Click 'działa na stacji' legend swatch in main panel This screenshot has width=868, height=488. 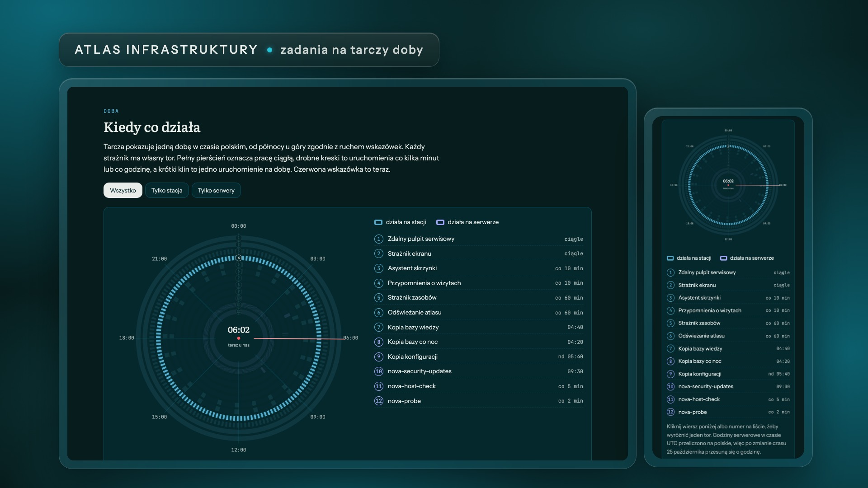coord(378,222)
